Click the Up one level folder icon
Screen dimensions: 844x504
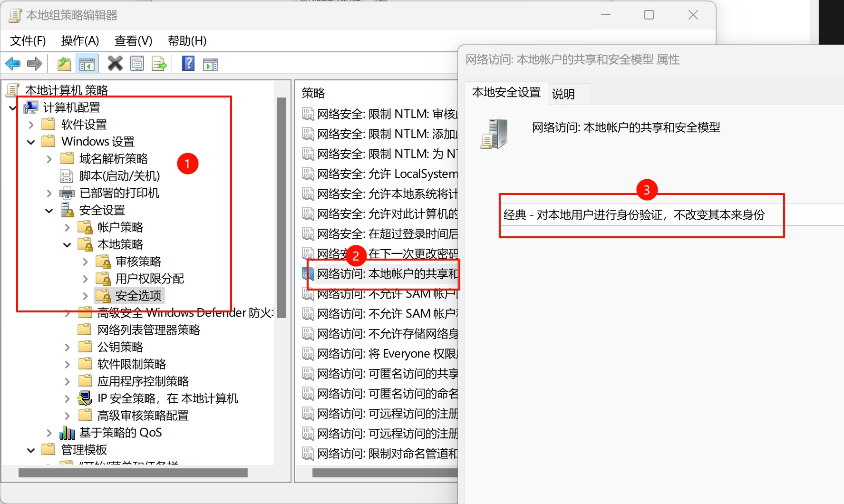click(64, 64)
